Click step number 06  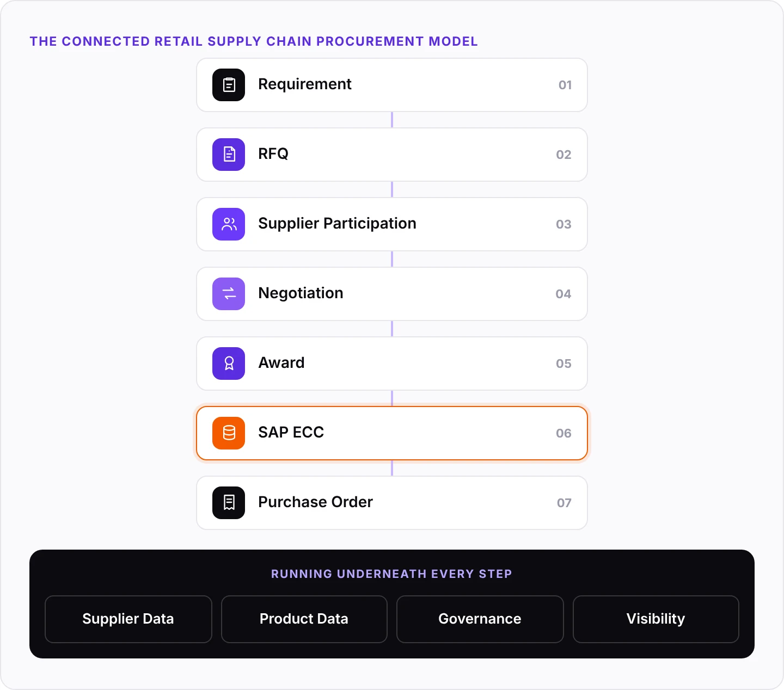click(x=564, y=433)
